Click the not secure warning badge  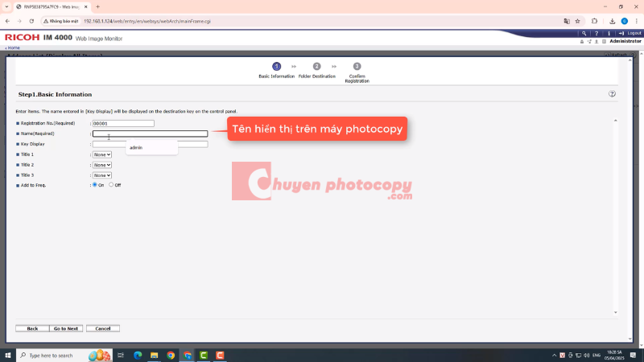click(x=61, y=22)
